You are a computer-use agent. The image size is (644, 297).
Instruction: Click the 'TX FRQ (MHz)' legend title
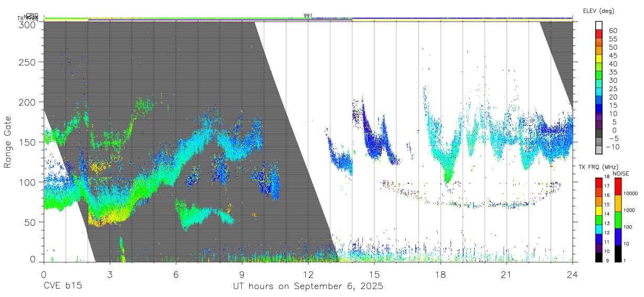[x=598, y=167]
